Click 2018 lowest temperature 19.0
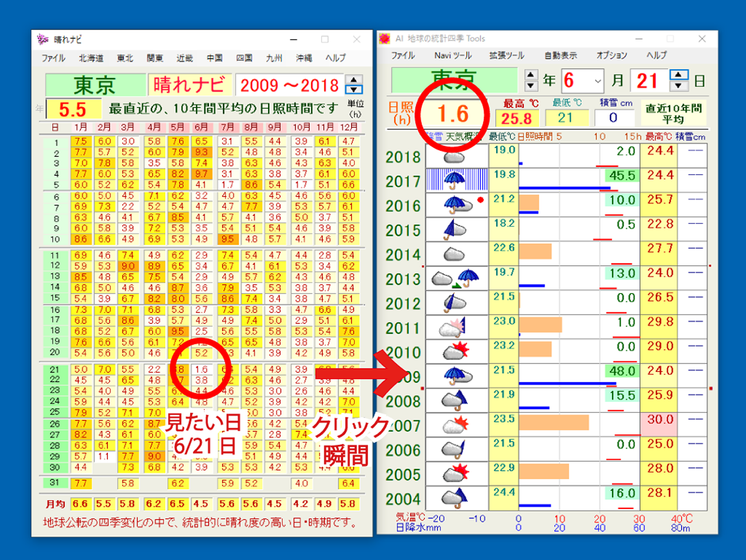Image resolution: width=746 pixels, height=560 pixels. 505,149
